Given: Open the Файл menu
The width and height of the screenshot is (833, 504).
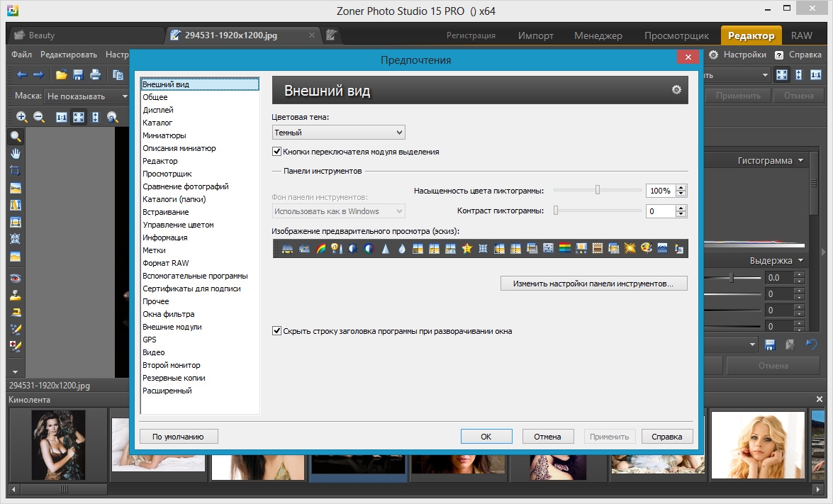Looking at the screenshot, I should click(x=21, y=55).
